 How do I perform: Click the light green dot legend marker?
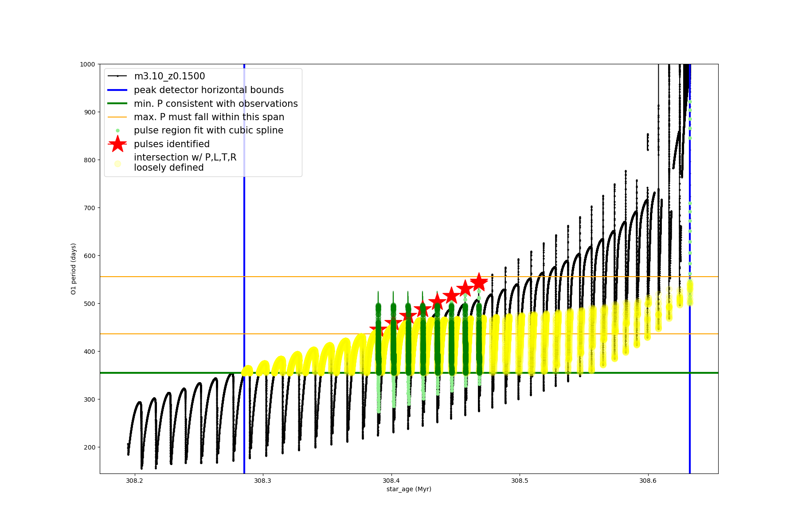117,130
